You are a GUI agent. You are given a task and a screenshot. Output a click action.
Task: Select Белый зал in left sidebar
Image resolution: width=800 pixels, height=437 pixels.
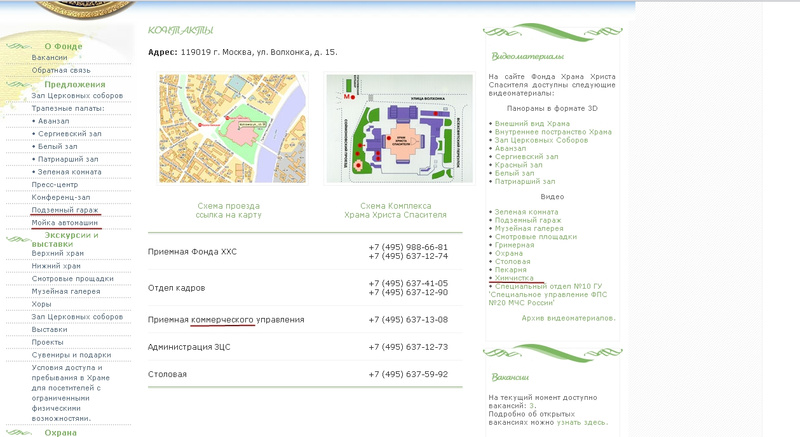[x=58, y=147]
